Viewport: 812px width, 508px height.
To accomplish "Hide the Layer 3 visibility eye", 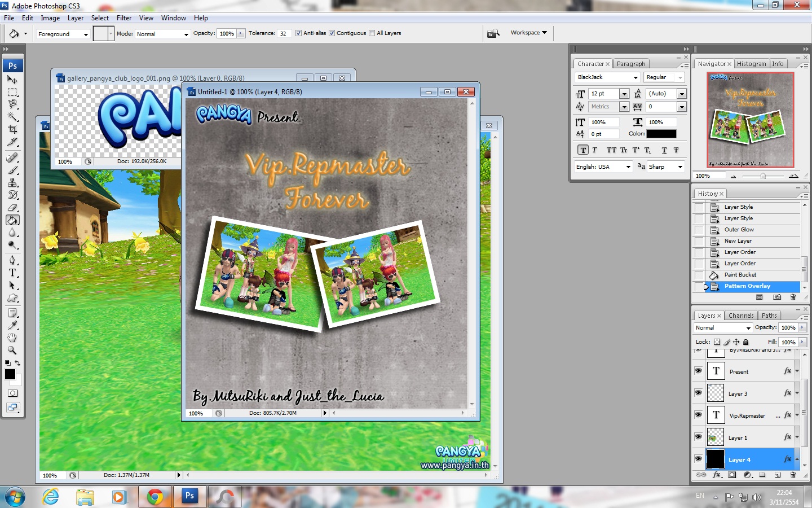I will coord(699,393).
